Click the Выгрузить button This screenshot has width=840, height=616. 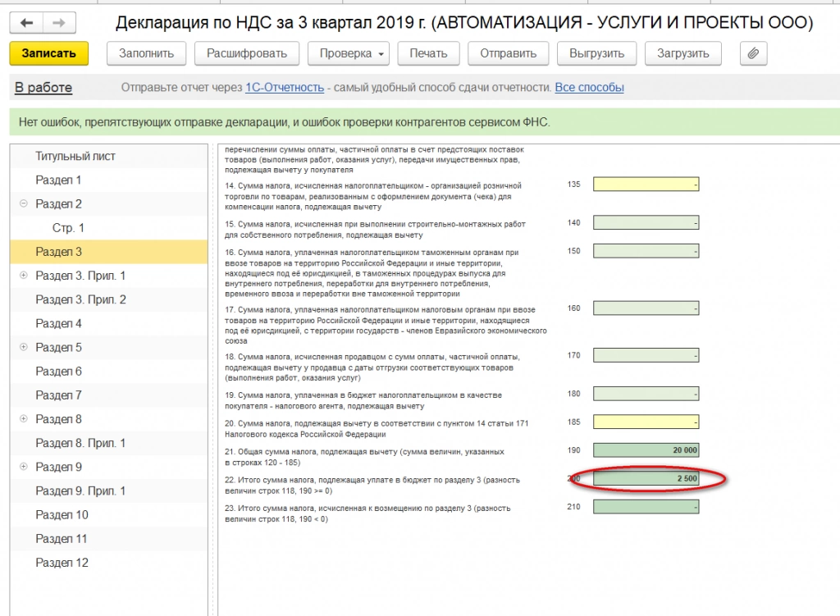coord(597,53)
